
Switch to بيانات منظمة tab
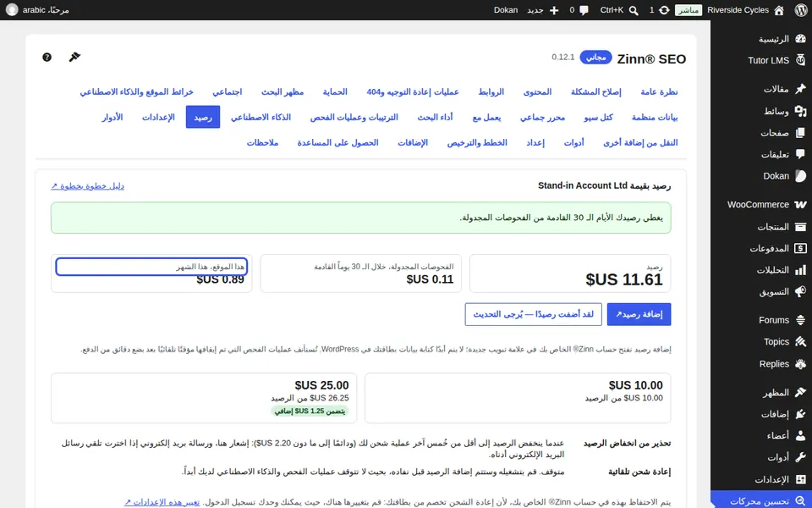pyautogui.click(x=655, y=117)
